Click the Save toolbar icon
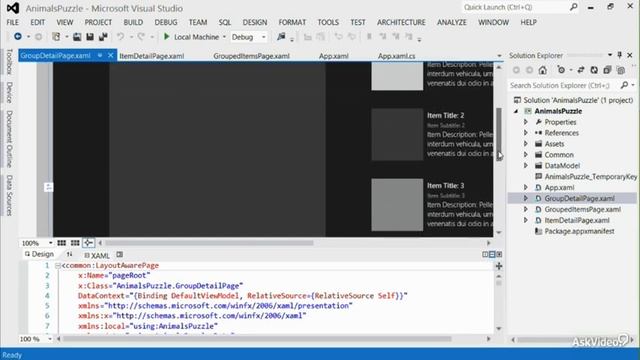Image resolution: width=640 pixels, height=360 pixels. tap(90, 37)
